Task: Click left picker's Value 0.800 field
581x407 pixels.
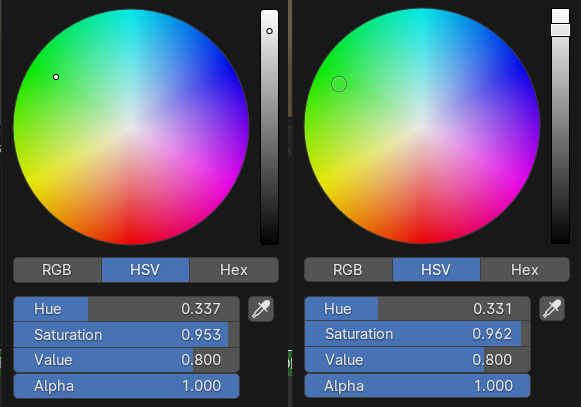Action: (x=126, y=360)
